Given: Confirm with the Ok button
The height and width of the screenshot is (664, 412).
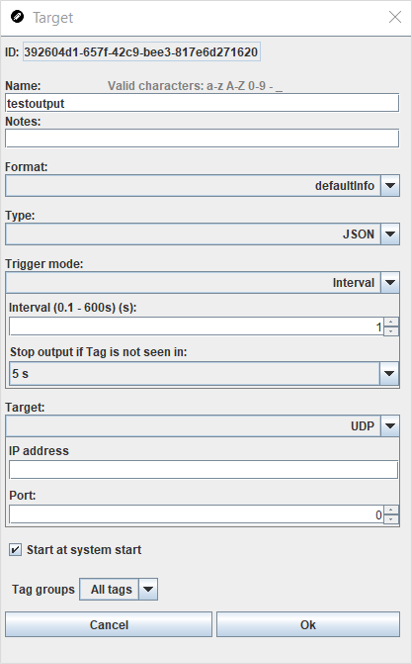Looking at the screenshot, I should click(308, 625).
